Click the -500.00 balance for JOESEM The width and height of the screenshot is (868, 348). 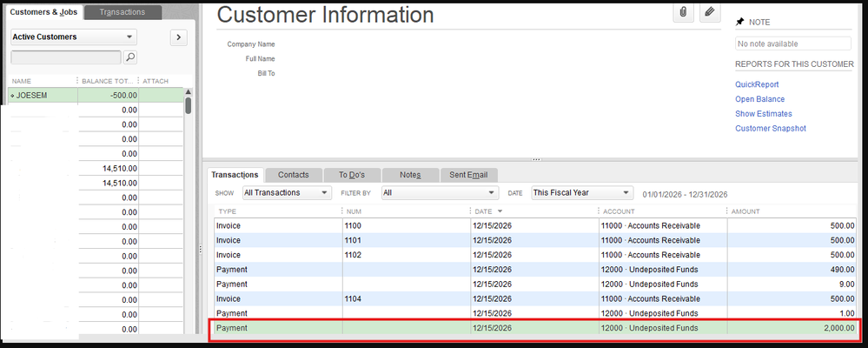pyautogui.click(x=124, y=96)
